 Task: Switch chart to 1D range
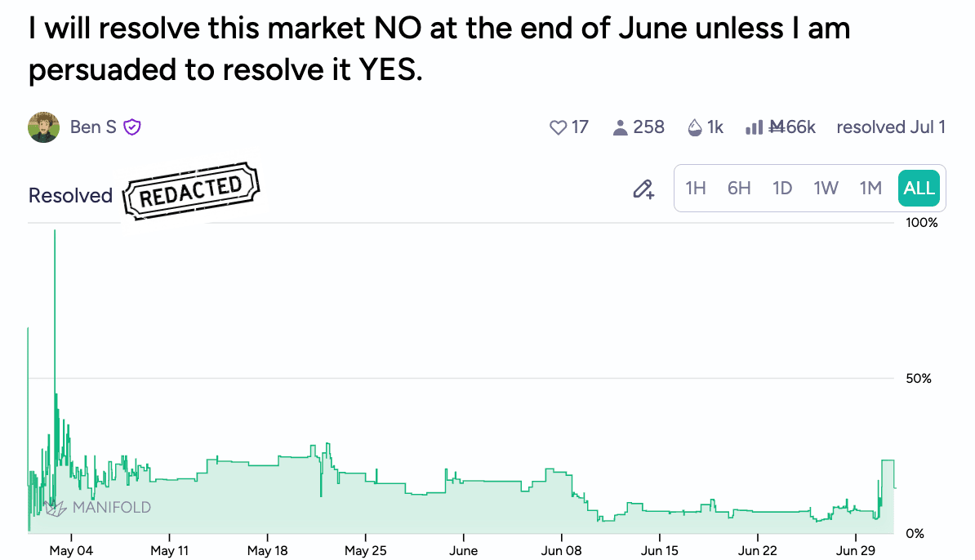782,189
